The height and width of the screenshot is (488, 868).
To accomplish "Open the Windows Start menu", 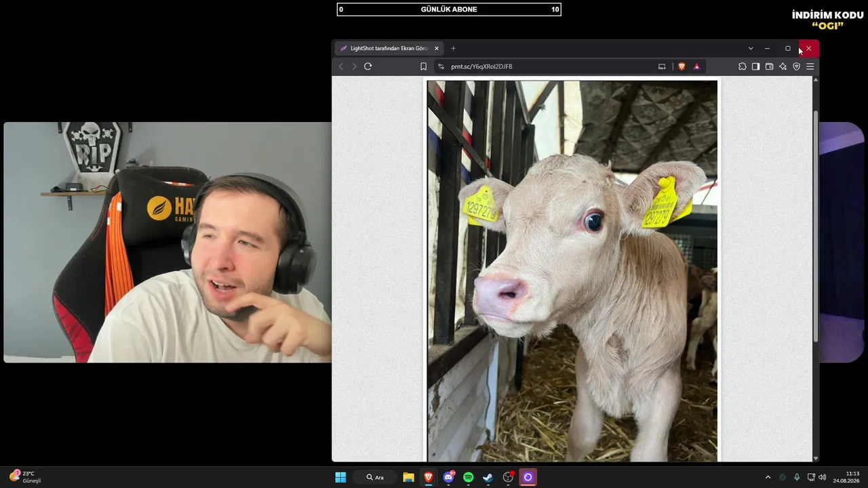I will click(x=340, y=477).
